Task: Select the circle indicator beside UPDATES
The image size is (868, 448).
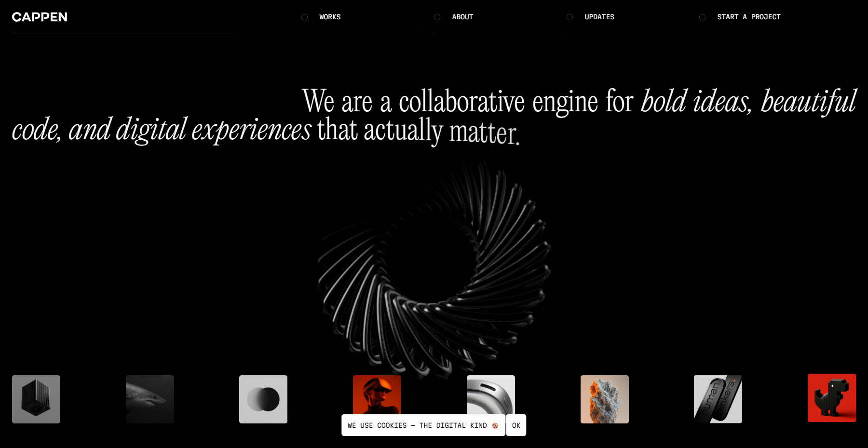Action: [x=570, y=17]
